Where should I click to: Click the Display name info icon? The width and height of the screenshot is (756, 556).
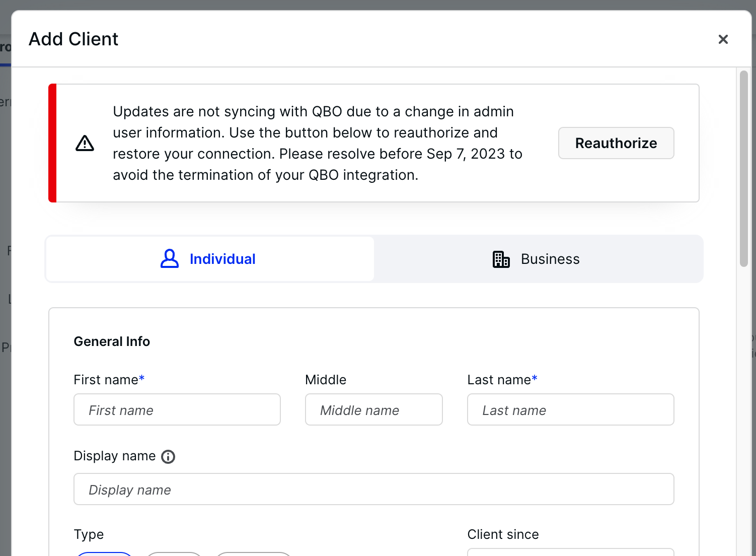[x=168, y=457]
